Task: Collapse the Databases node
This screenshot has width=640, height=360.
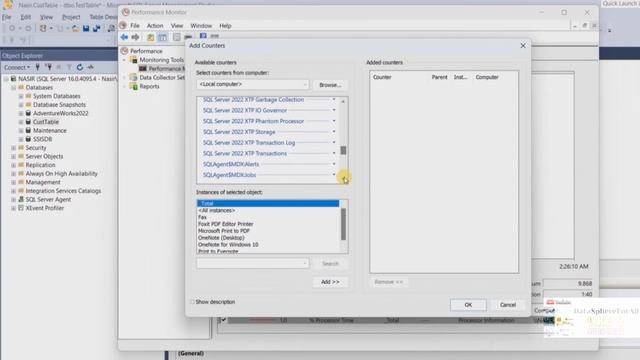Action: [13, 87]
